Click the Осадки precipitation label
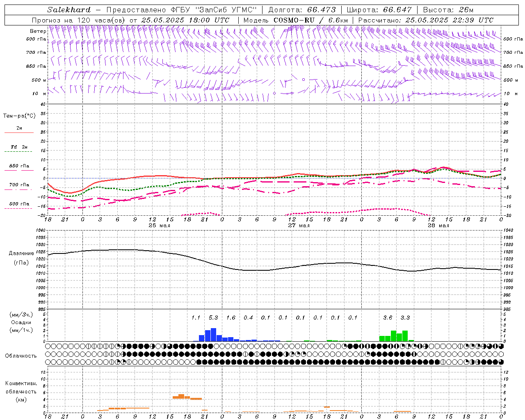The width and height of the screenshot is (525, 420). (21, 322)
